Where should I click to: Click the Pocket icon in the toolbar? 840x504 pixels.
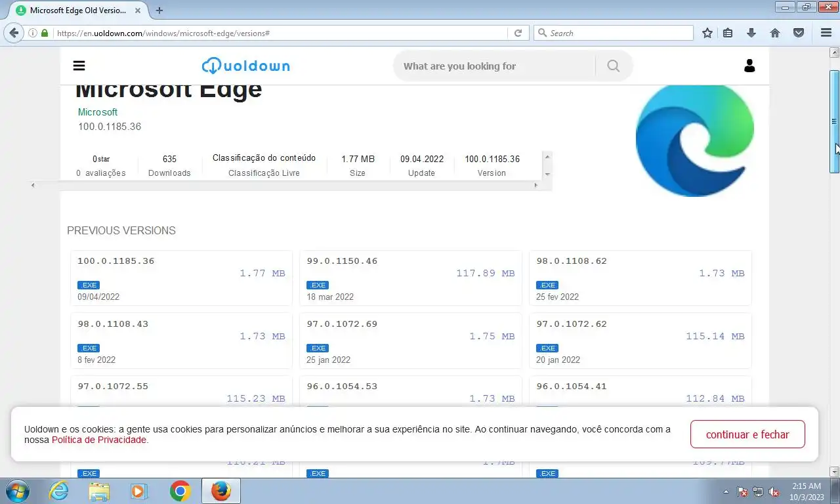[799, 33]
